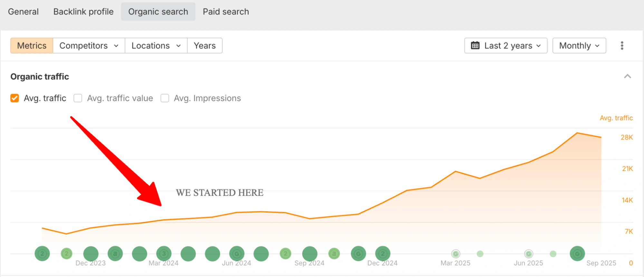
Task: Go to the Paid search tab
Action: point(226,12)
